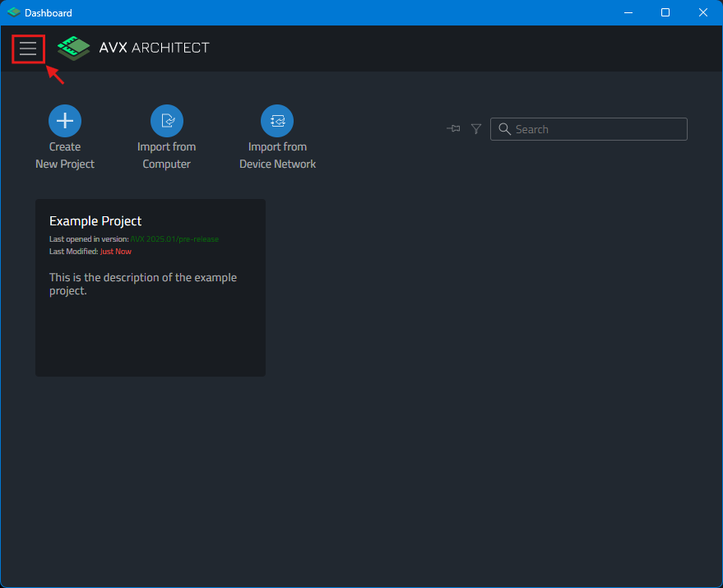Click the 'Create New Project' text label

65,155
